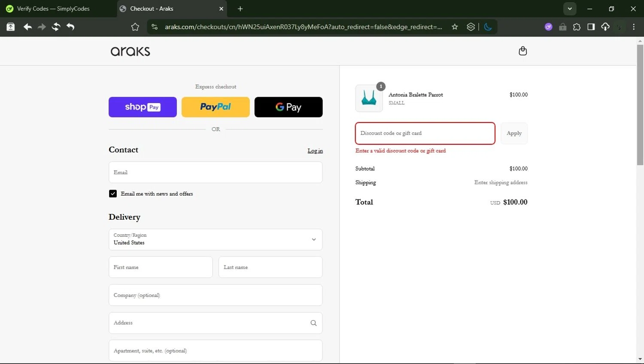Pay with PayPal button

click(x=216, y=107)
